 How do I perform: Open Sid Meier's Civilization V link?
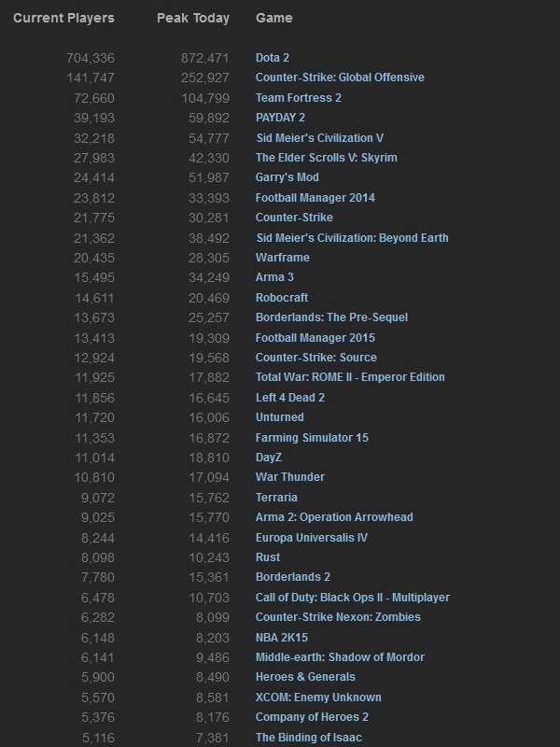(319, 138)
